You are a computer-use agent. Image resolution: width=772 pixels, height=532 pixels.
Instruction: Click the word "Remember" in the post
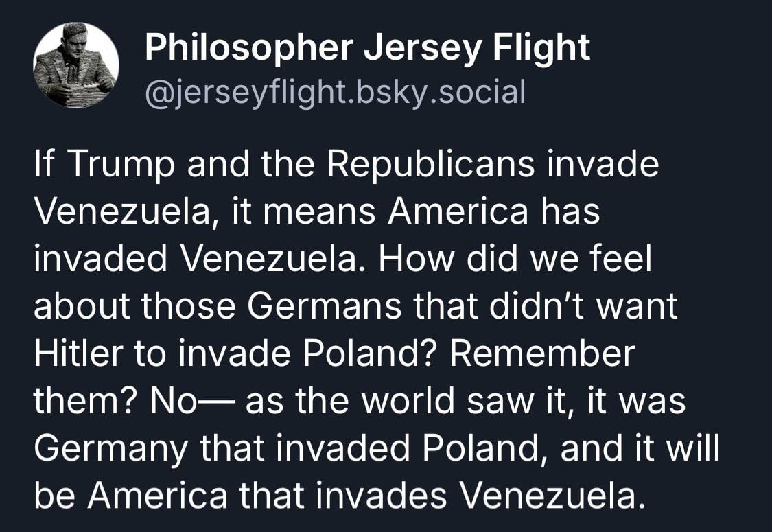coord(543,354)
